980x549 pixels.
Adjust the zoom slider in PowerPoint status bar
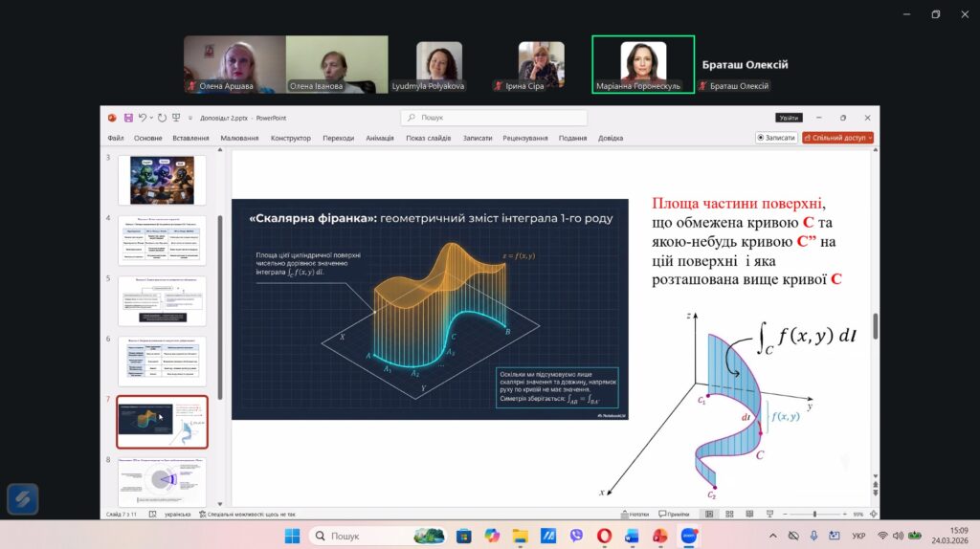814,514
